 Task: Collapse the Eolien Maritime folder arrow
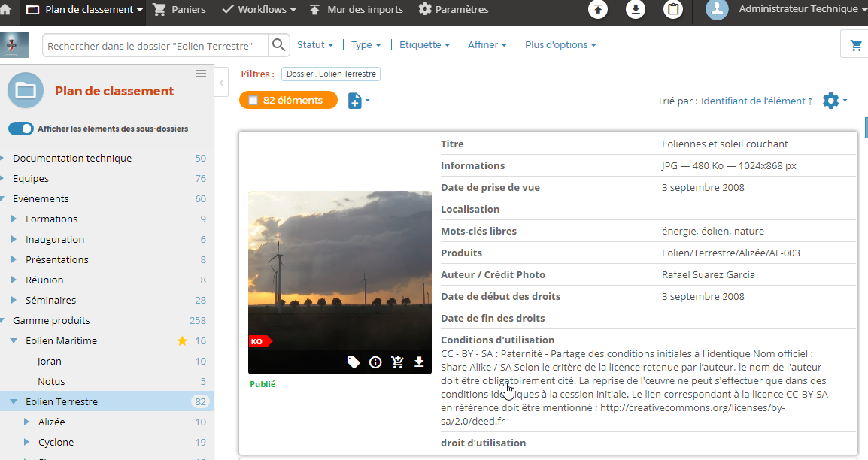tap(14, 341)
